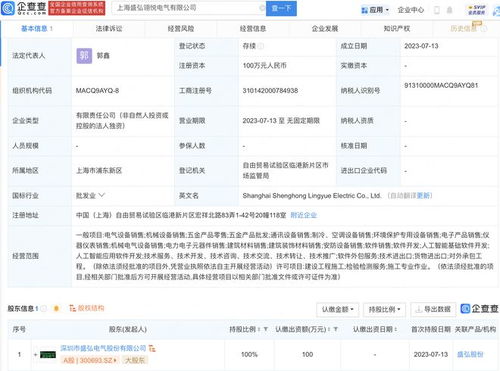Switch to 知识产权 tab

pos(397,29)
